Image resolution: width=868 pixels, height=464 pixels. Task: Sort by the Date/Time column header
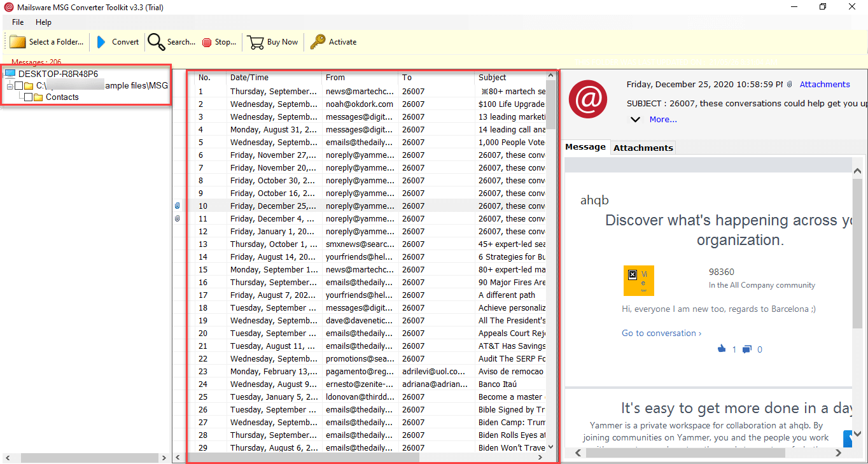(274, 78)
